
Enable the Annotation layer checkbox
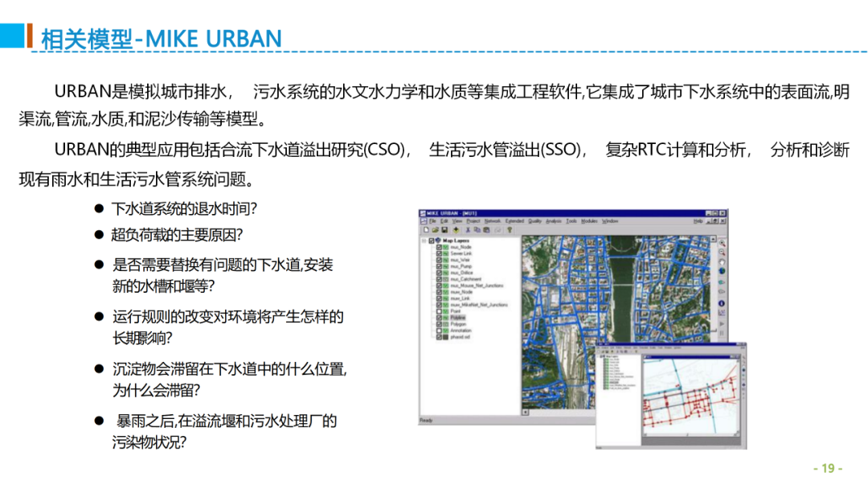point(439,331)
